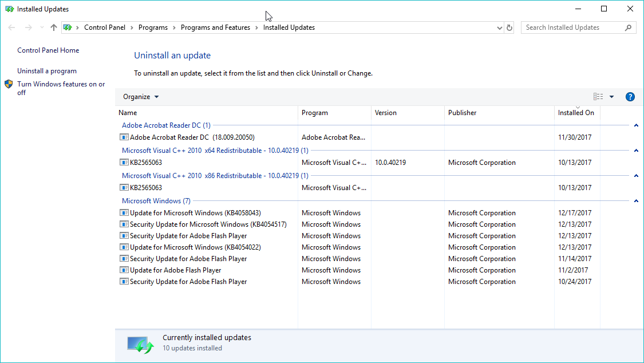The image size is (644, 363).
Task: Click the KB2565063 icon under the x86 Redistributable
Action: point(124,187)
